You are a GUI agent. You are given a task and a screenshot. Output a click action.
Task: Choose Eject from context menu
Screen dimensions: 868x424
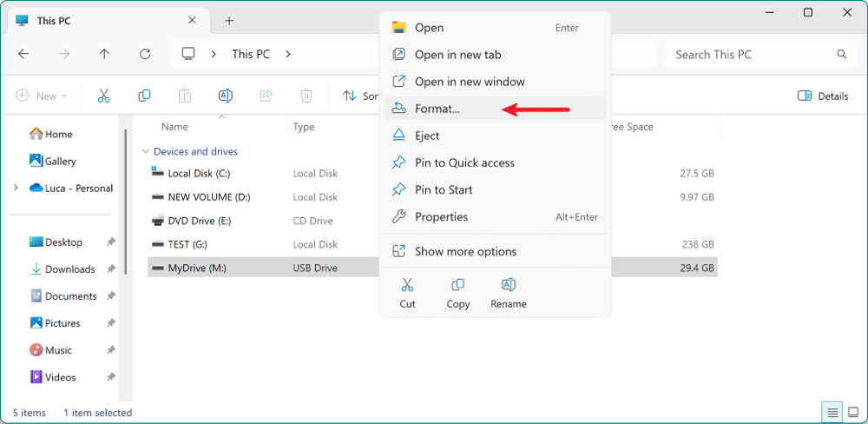(x=495, y=136)
